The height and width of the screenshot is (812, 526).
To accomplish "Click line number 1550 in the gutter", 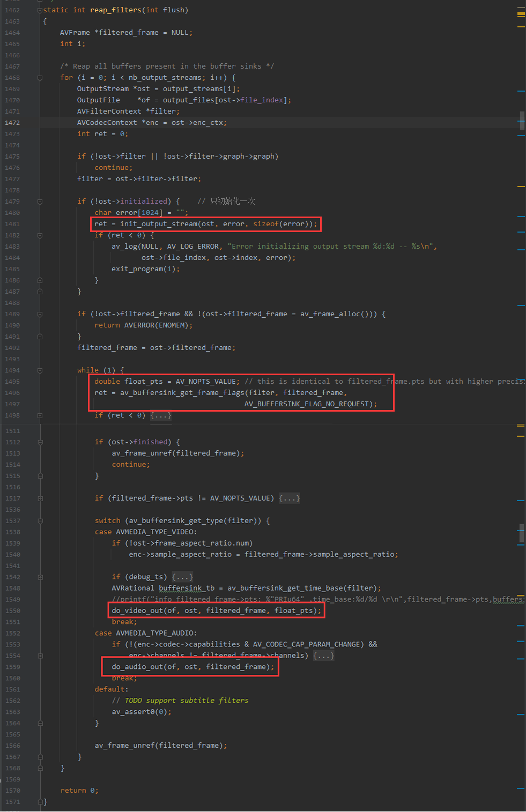I will pyautogui.click(x=12, y=611).
